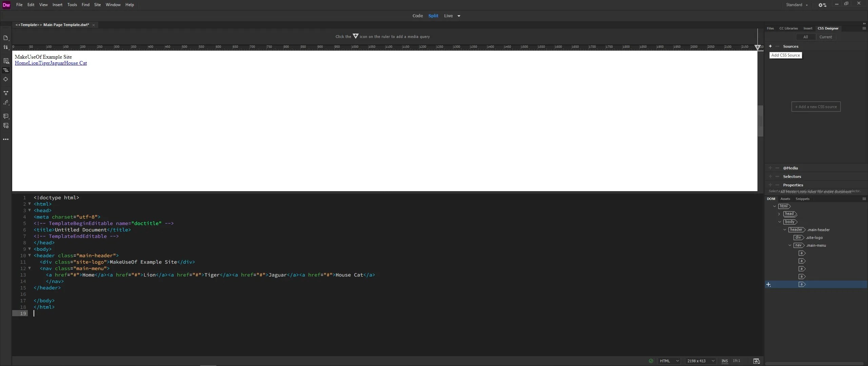This screenshot has height=366, width=868.
Task: Click the File Management icon in the left toolbar
Action: coord(6,47)
